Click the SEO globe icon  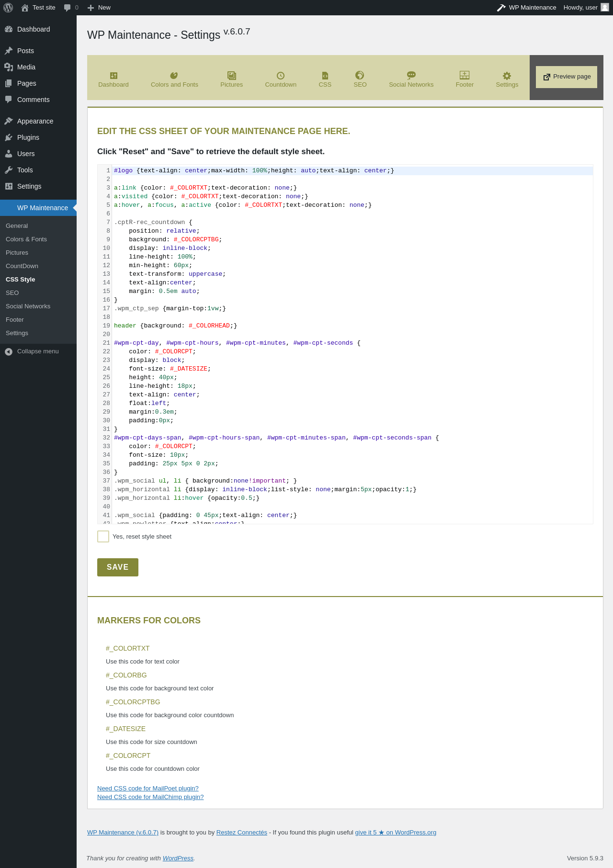pyautogui.click(x=360, y=75)
